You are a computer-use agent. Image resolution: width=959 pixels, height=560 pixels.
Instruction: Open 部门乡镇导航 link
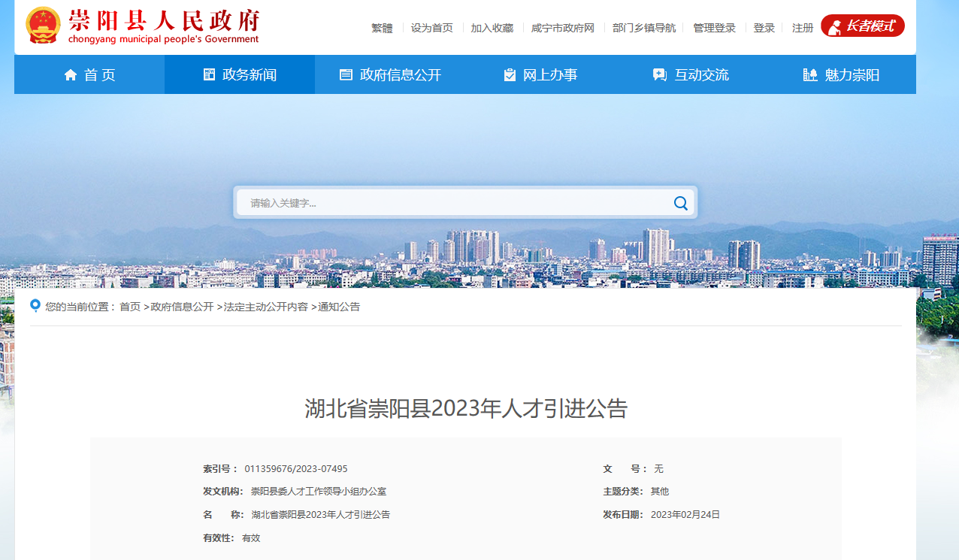pos(644,28)
